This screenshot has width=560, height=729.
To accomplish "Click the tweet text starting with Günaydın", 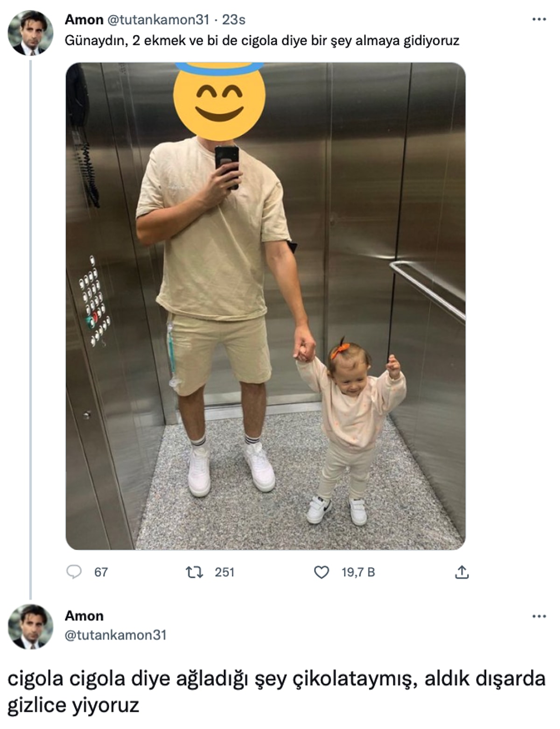I will [x=262, y=41].
